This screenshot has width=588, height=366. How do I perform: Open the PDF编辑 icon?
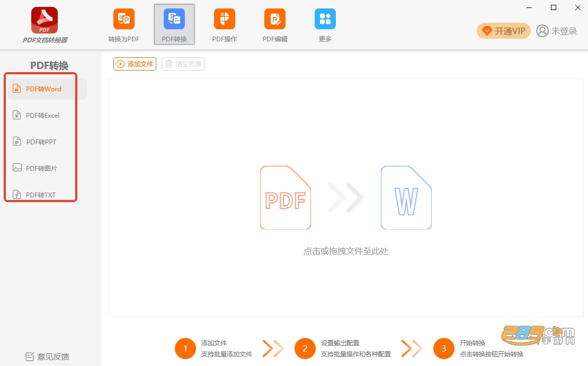click(274, 19)
